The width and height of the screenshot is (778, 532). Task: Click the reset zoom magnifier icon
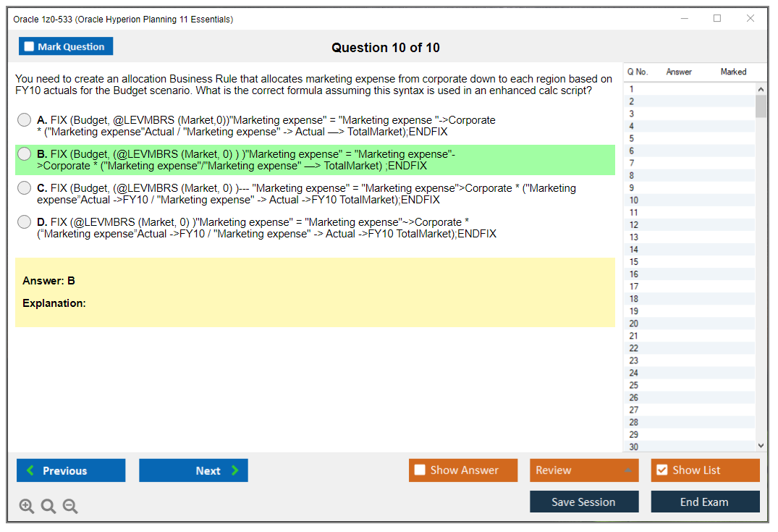pos(48,507)
